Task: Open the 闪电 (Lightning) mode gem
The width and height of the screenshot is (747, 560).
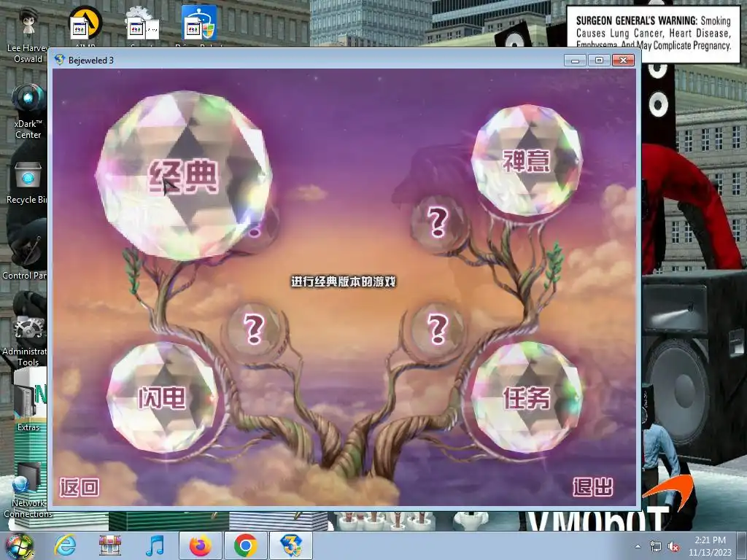Action: [x=162, y=397]
